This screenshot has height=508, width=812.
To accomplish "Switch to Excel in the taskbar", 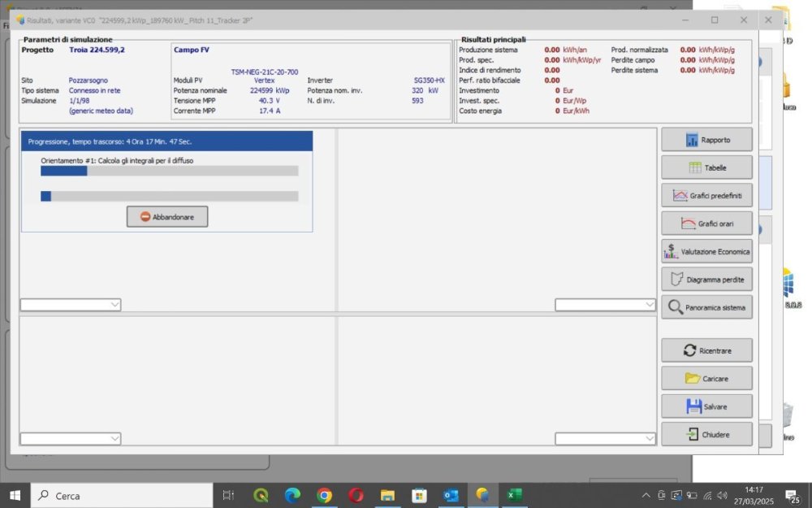I will tap(514, 495).
